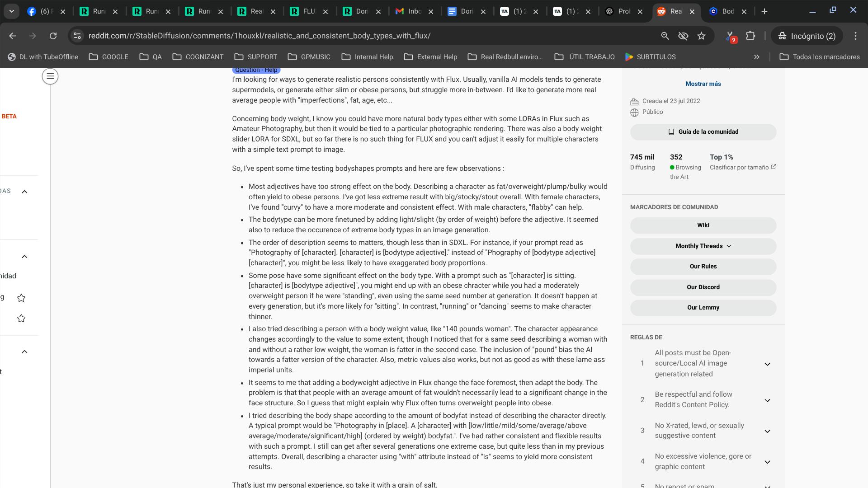Image resolution: width=868 pixels, height=488 pixels.
Task: Bookmark this page with the star icon
Action: pyautogui.click(x=701, y=36)
